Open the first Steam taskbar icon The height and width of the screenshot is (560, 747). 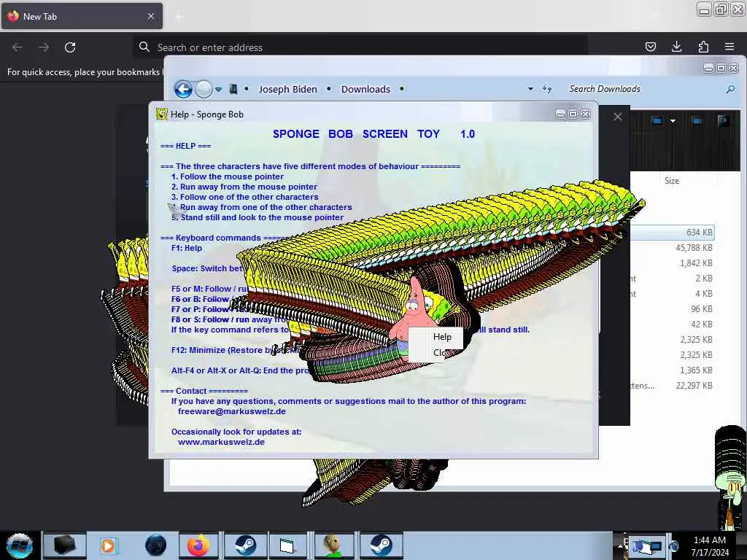tap(245, 545)
